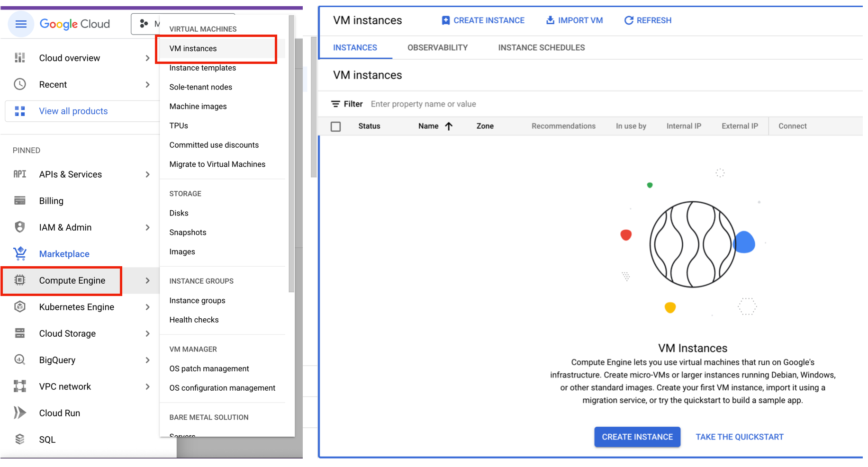
Task: Click the Import VM button
Action: 575,20
